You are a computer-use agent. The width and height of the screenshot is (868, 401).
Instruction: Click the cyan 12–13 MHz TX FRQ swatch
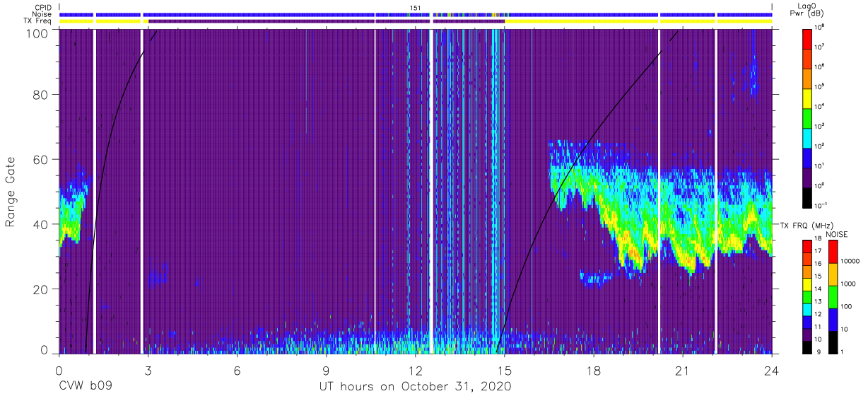[807, 310]
